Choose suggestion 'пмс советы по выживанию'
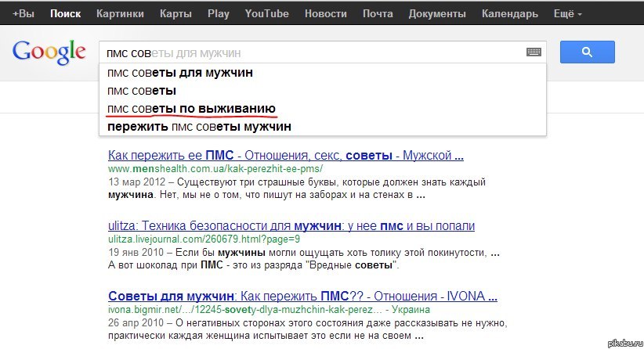This screenshot has height=349, width=644. [x=191, y=108]
